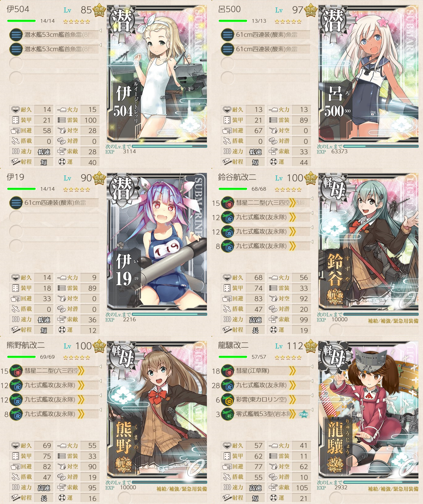Click empty third equipment slot of 伊504
423x504 pixels.
point(54,63)
